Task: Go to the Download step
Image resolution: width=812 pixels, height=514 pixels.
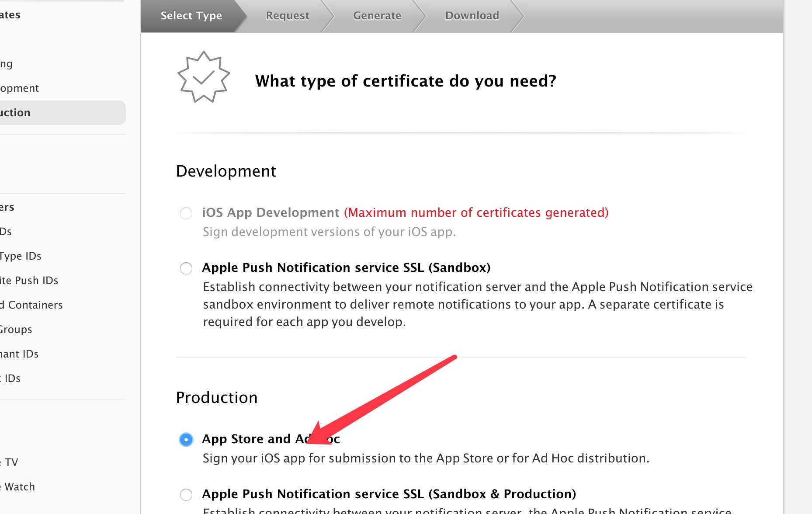Action: [x=472, y=16]
